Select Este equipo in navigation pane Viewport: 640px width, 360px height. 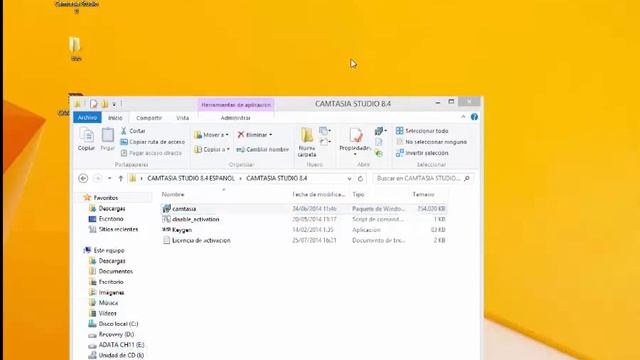[x=109, y=250]
